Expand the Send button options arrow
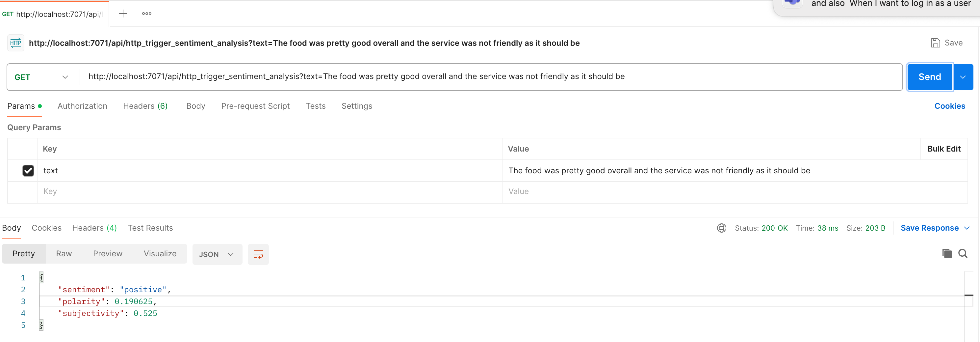The width and height of the screenshot is (980, 342). (x=963, y=77)
